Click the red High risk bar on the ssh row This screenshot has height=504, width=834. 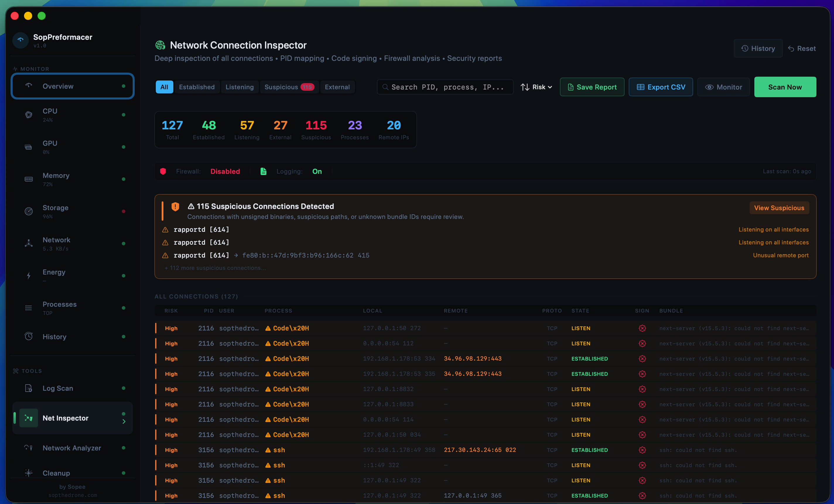point(156,450)
